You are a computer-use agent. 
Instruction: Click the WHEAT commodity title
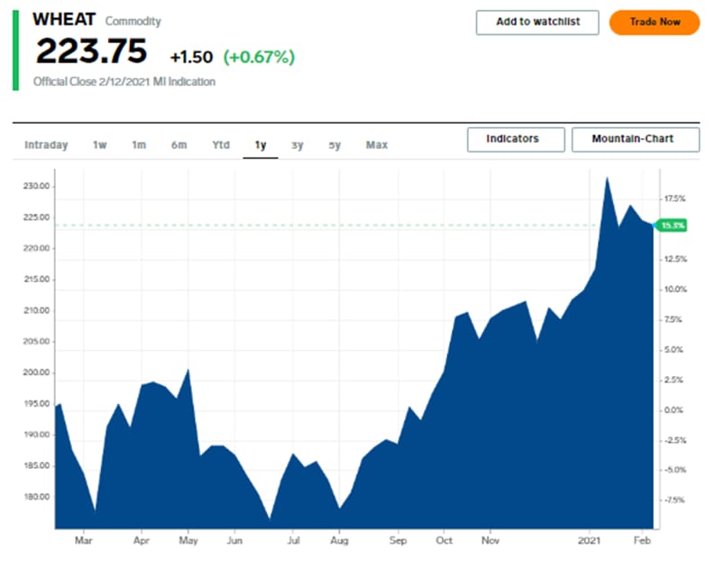(x=64, y=19)
